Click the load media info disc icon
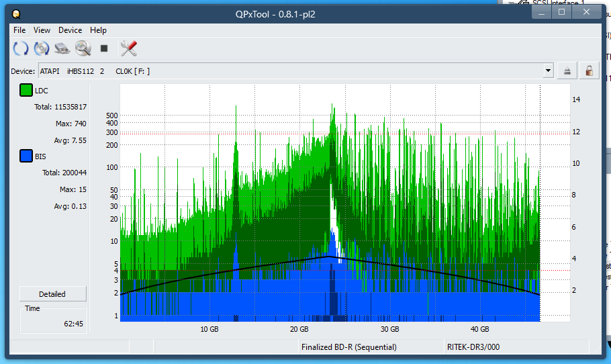The image size is (611, 364). pos(42,48)
